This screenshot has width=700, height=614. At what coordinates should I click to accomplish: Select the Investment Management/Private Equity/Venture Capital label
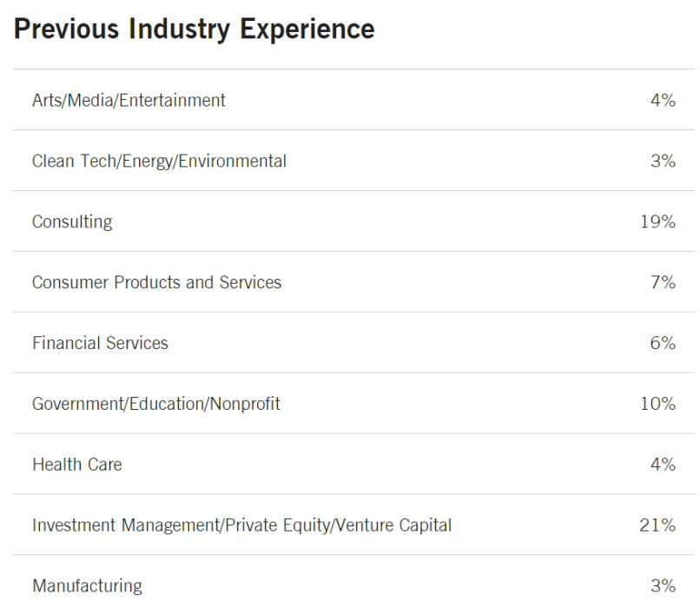point(241,525)
